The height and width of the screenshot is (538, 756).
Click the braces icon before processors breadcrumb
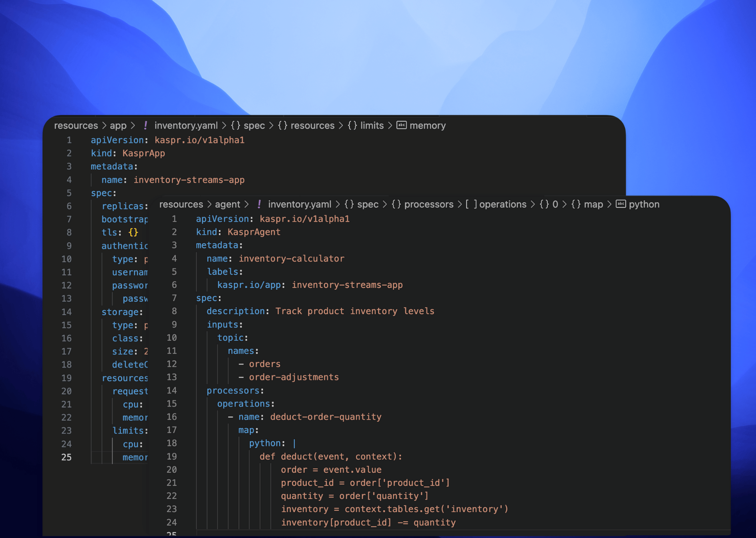(396, 205)
